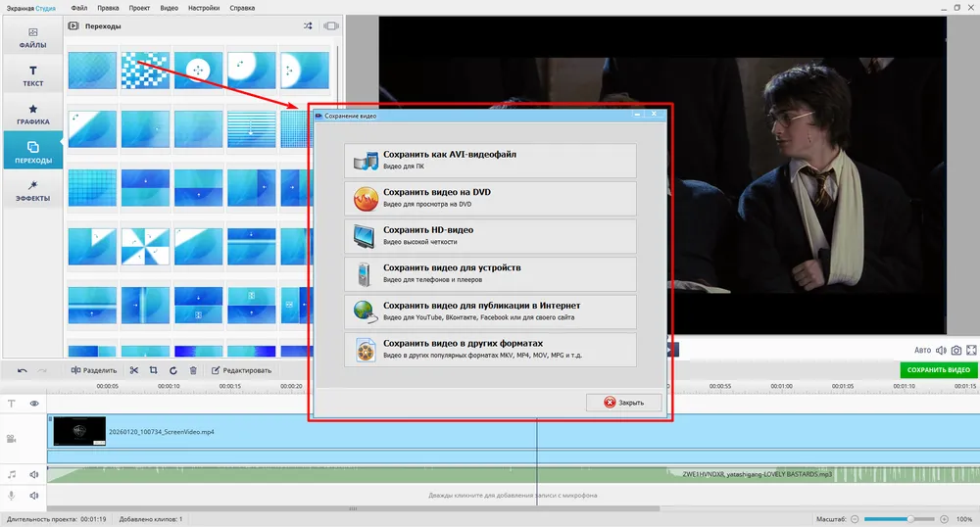Click the Undo arrow icon
980x527 pixels.
(23, 370)
